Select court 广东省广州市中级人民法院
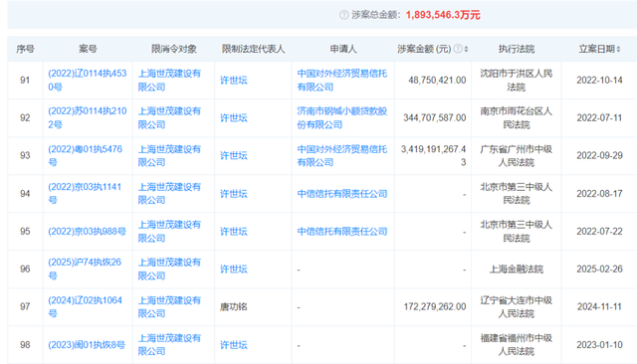The width and height of the screenshot is (637, 364). 516,155
